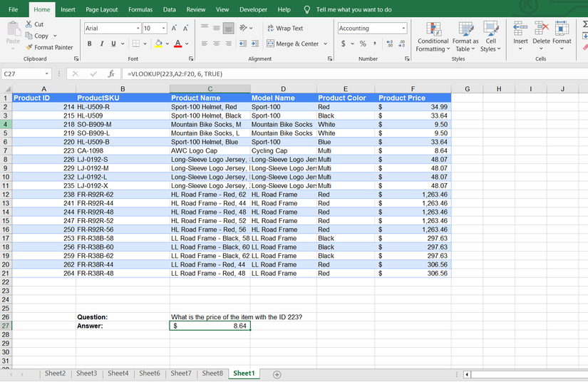
Task: Open the Accounting number format dropdown
Action: coord(403,29)
